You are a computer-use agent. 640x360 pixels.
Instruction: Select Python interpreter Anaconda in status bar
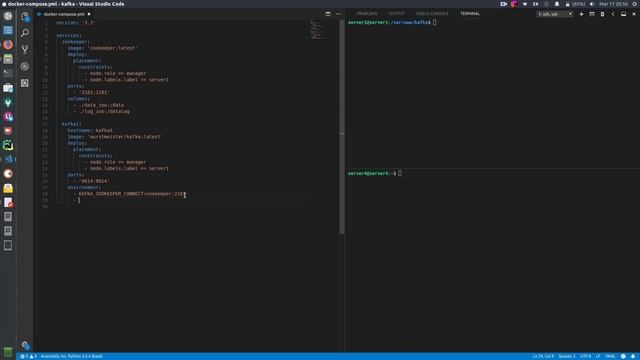click(x=71, y=356)
